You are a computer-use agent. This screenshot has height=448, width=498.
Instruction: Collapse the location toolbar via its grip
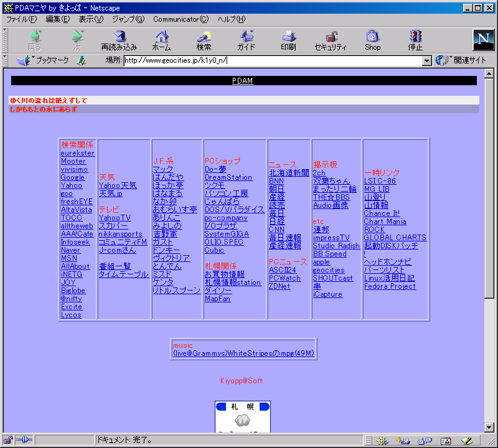pos(5,60)
